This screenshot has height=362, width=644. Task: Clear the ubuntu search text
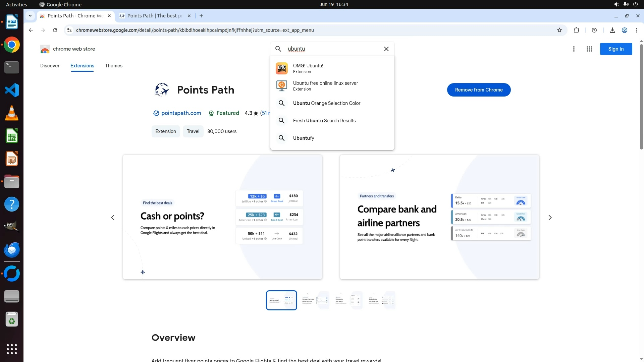pos(386,49)
